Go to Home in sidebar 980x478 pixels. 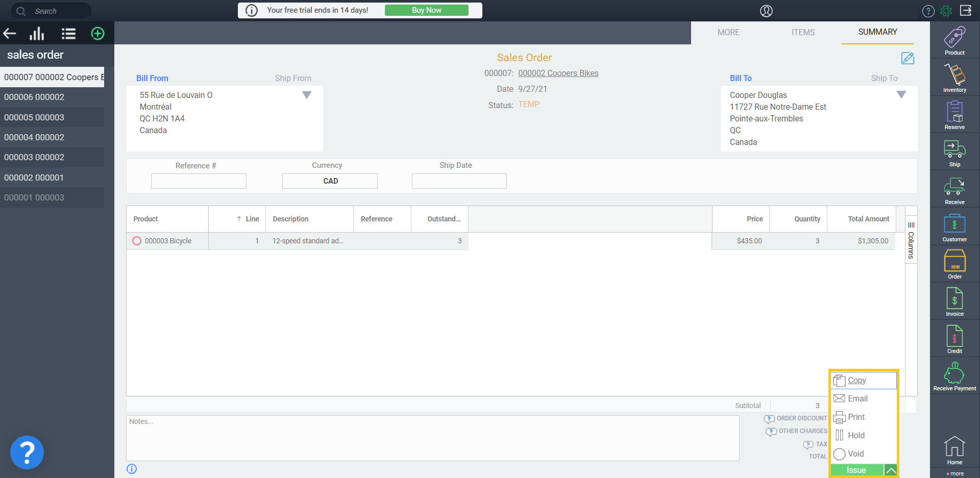coord(954,450)
